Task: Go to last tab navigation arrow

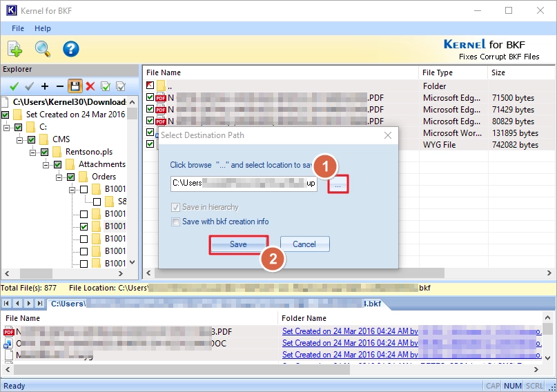Action: coord(40,303)
